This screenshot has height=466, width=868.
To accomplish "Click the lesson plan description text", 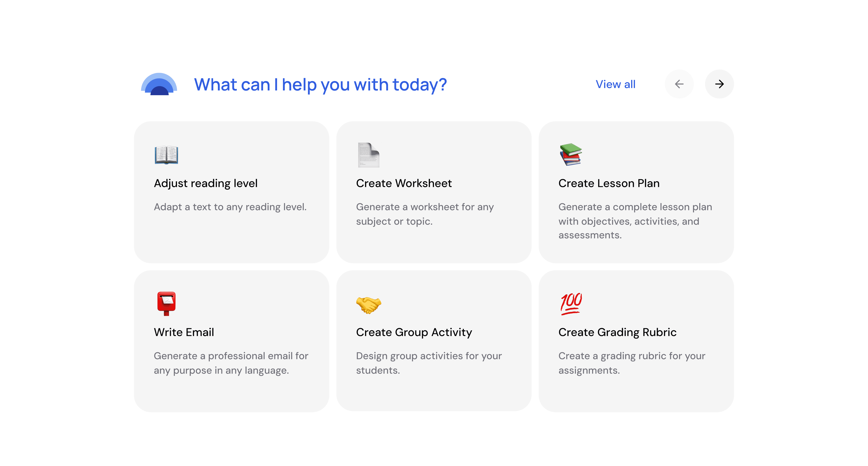I will point(635,221).
